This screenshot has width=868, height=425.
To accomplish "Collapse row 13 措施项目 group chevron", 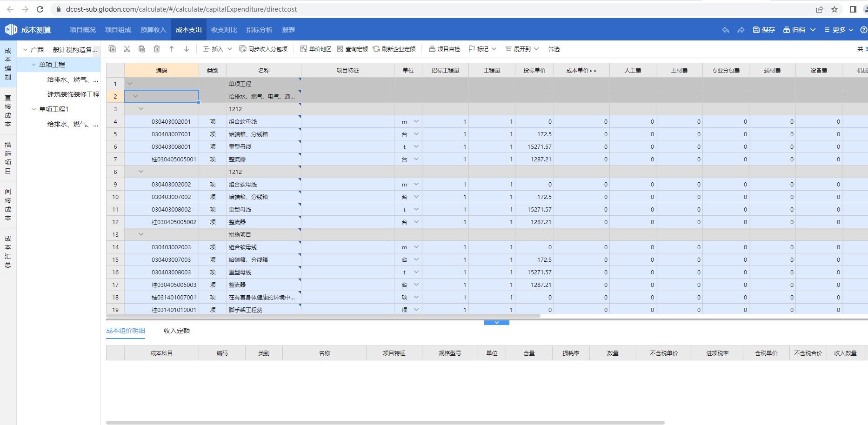I will pos(141,234).
